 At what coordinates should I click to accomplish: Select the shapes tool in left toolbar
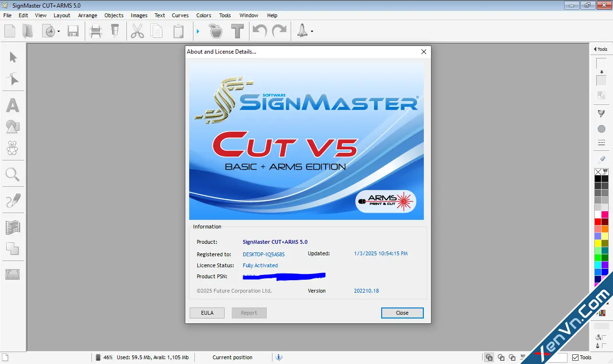click(x=12, y=126)
